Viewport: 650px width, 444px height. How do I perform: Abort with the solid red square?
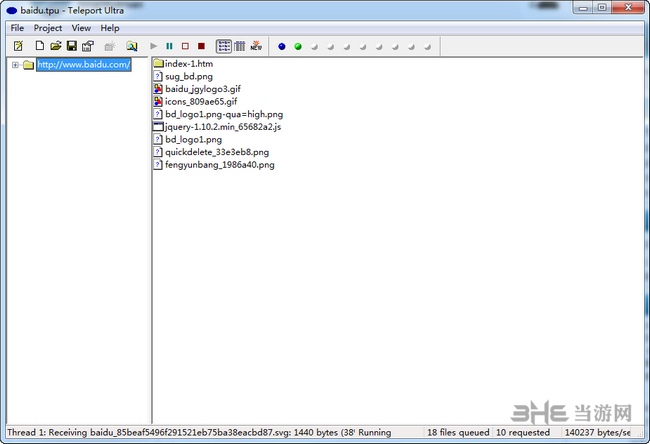click(201, 46)
